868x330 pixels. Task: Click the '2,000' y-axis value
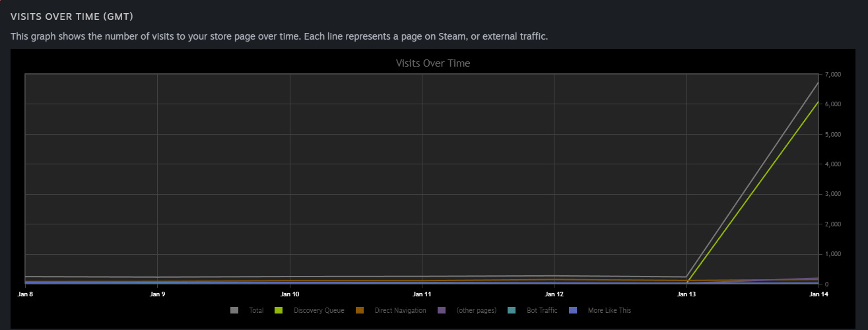(x=832, y=224)
